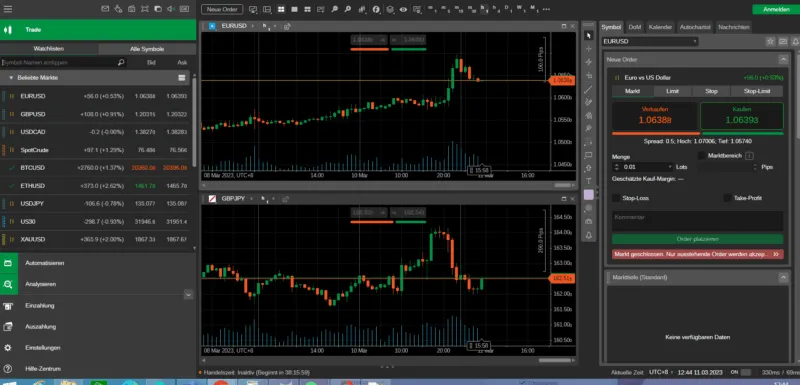
Task: Open the Hilfe-Zentrum help icon
Action: click(8, 368)
